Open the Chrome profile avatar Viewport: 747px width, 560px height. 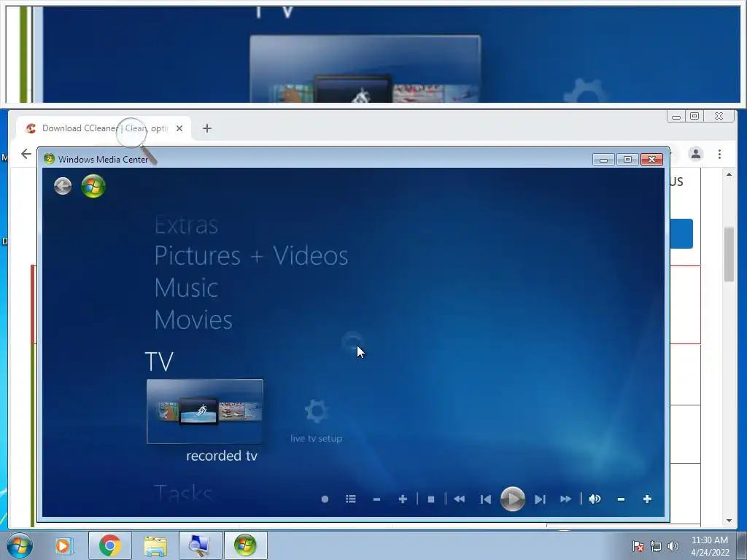(695, 154)
